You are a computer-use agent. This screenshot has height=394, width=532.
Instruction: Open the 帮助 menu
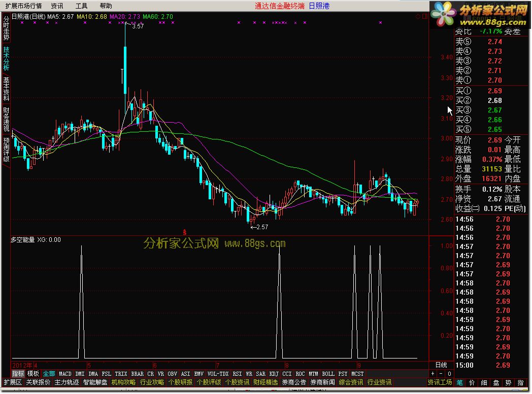pyautogui.click(x=106, y=6)
